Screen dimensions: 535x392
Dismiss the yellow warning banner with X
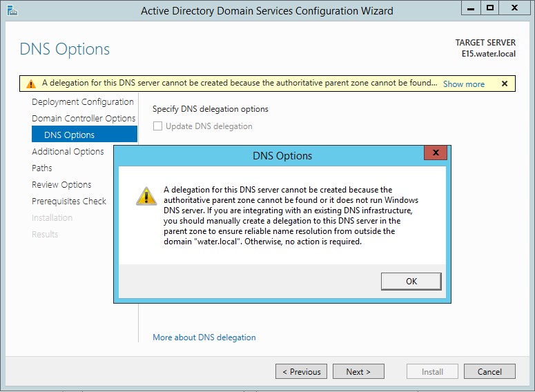tap(505, 84)
